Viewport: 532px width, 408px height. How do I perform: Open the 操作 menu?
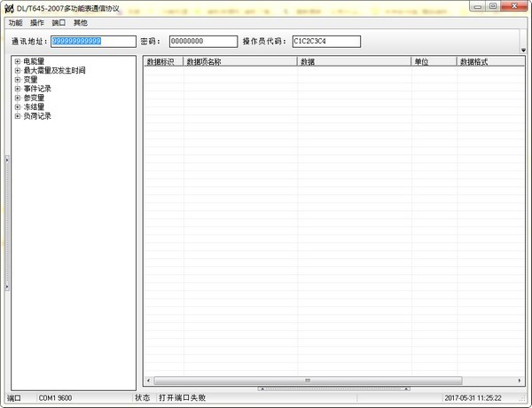(36, 22)
